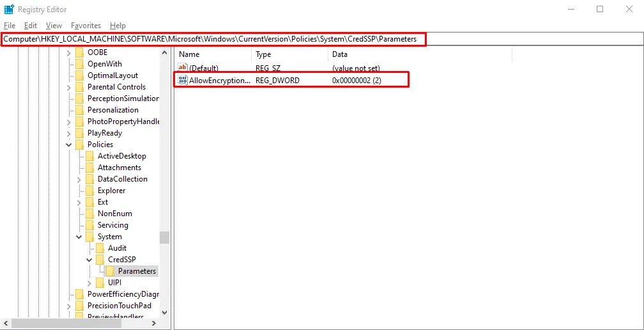
Task: Select the Parameters folder icon
Action: [x=111, y=271]
